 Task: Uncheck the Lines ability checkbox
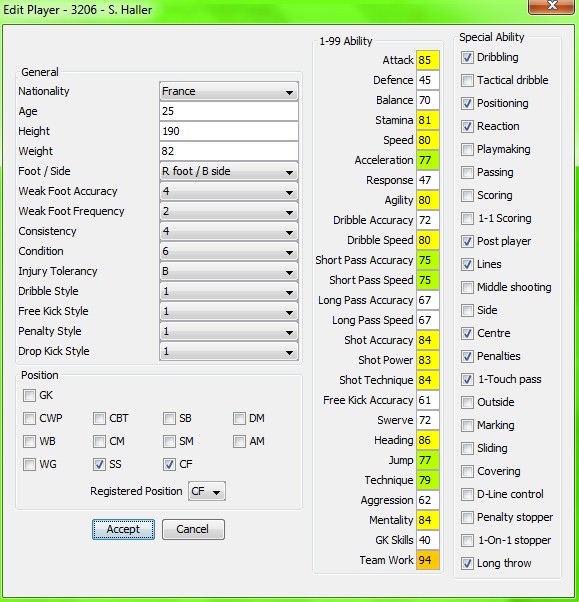click(x=467, y=264)
